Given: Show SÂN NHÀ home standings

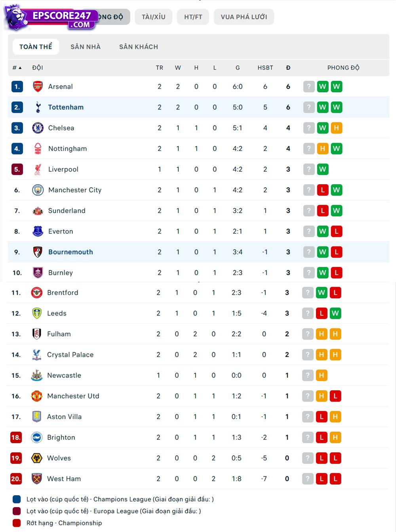Looking at the screenshot, I should [86, 47].
